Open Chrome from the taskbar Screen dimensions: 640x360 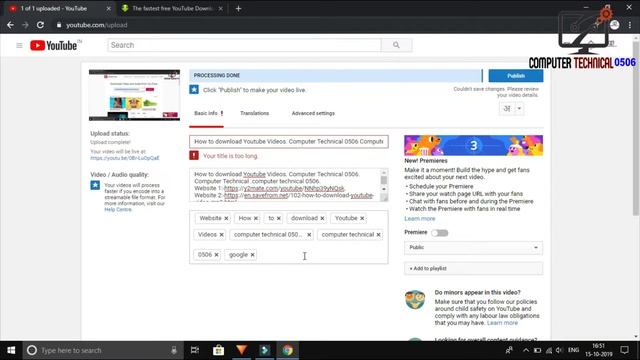(288, 350)
